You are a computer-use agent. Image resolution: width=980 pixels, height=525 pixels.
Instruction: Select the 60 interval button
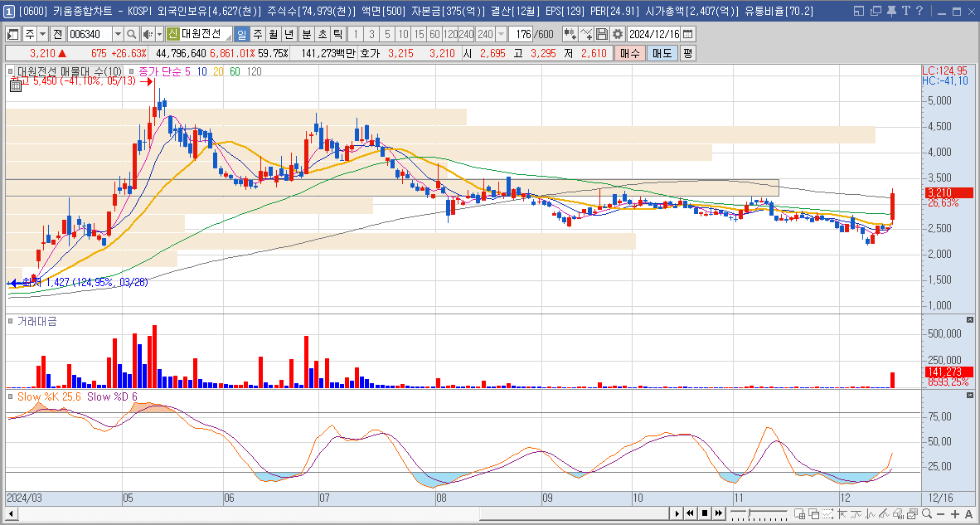tap(435, 34)
